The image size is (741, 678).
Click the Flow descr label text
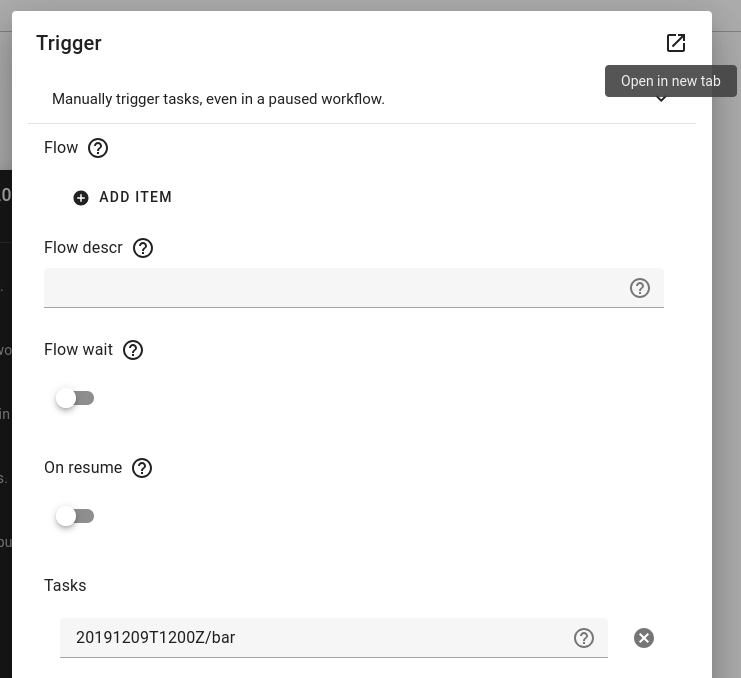(83, 248)
